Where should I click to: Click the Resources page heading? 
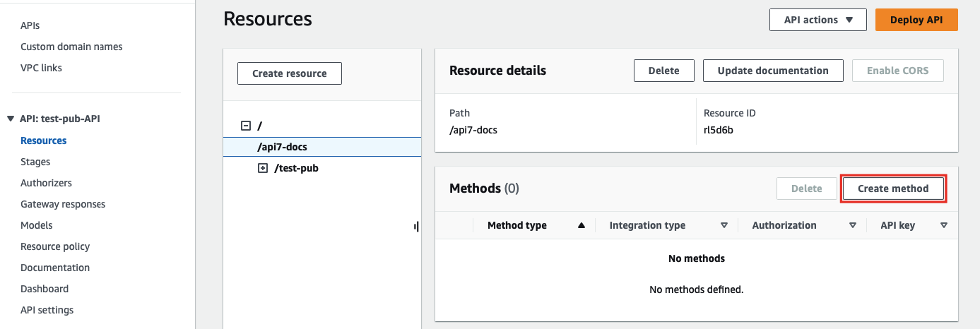(x=268, y=19)
